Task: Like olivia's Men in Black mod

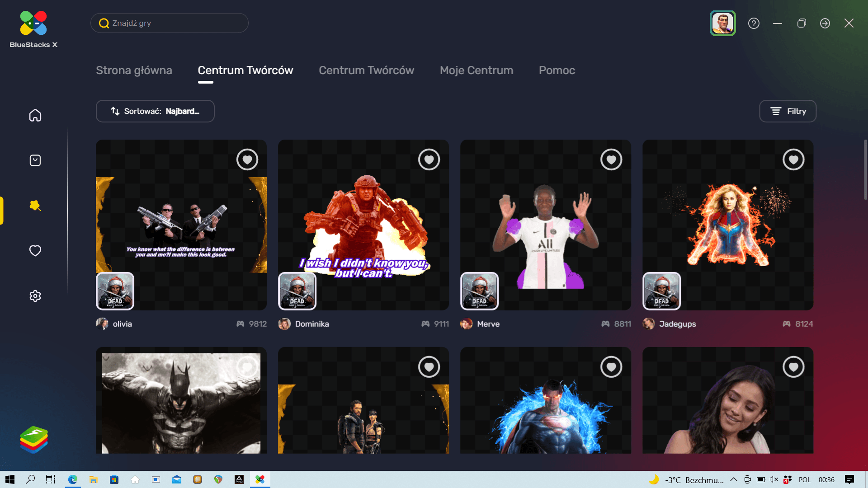Action: pos(247,160)
